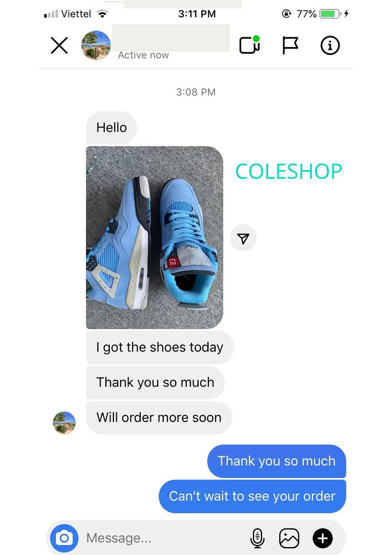Tap the small avatar beside last received message

(x=64, y=422)
